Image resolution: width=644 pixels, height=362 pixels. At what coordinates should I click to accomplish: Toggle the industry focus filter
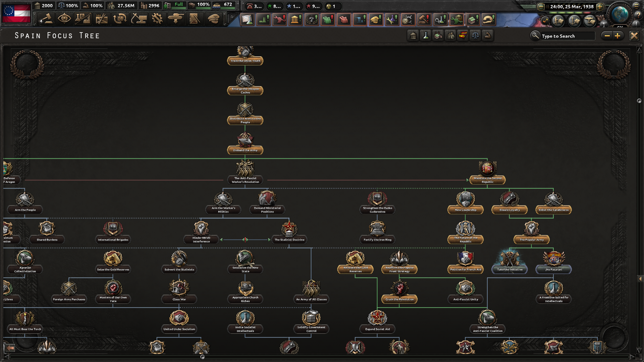click(x=438, y=36)
